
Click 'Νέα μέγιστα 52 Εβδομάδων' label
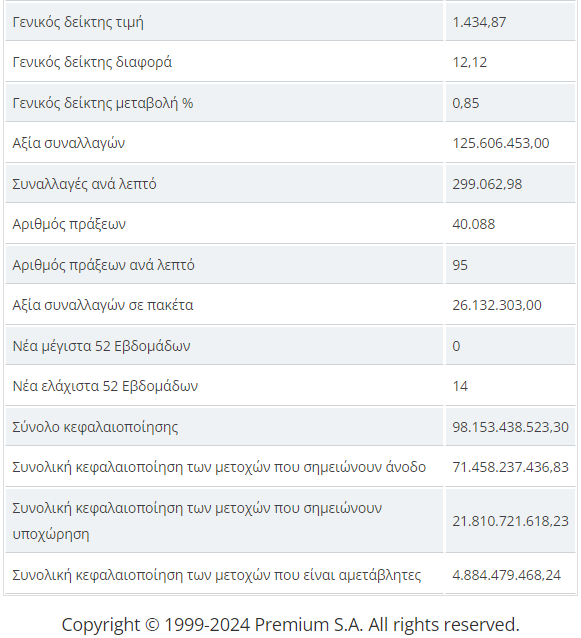(101, 346)
